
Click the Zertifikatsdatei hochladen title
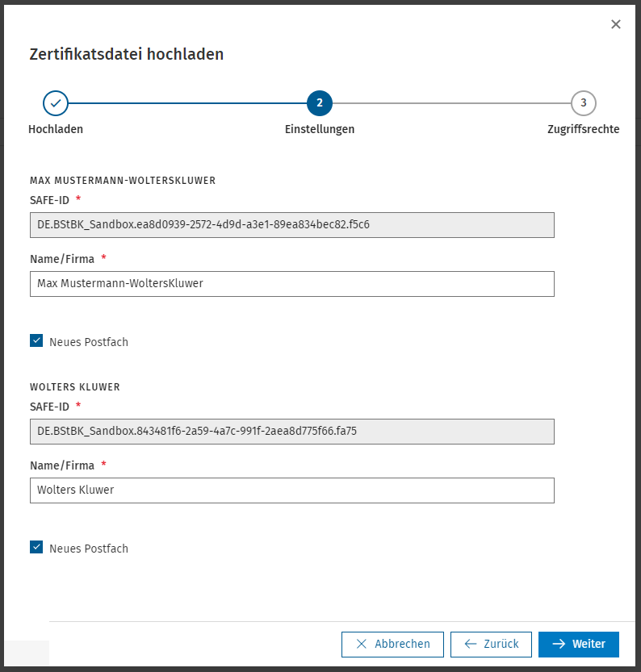click(127, 54)
